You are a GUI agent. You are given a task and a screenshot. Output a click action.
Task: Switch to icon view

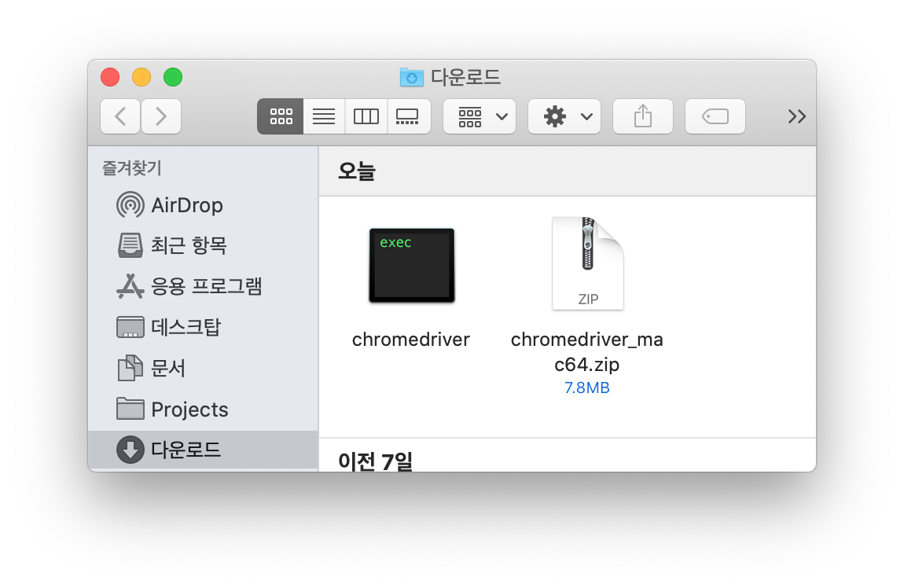pos(280,116)
